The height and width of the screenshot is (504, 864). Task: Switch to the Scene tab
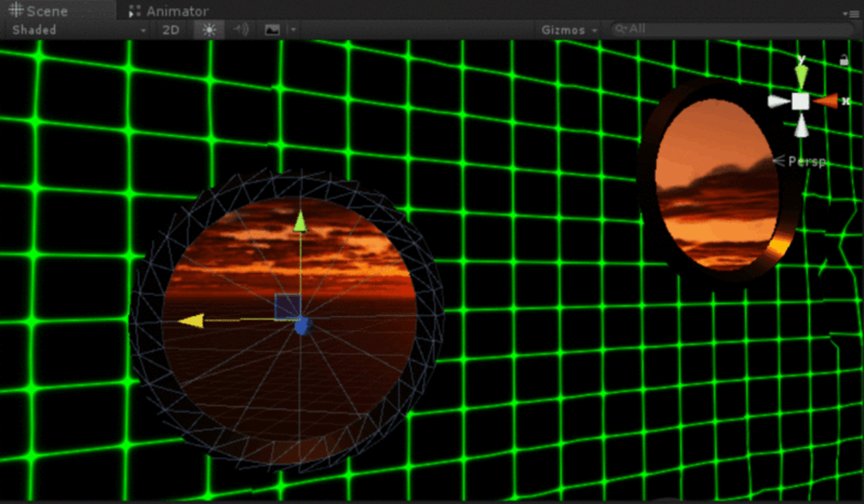39,11
